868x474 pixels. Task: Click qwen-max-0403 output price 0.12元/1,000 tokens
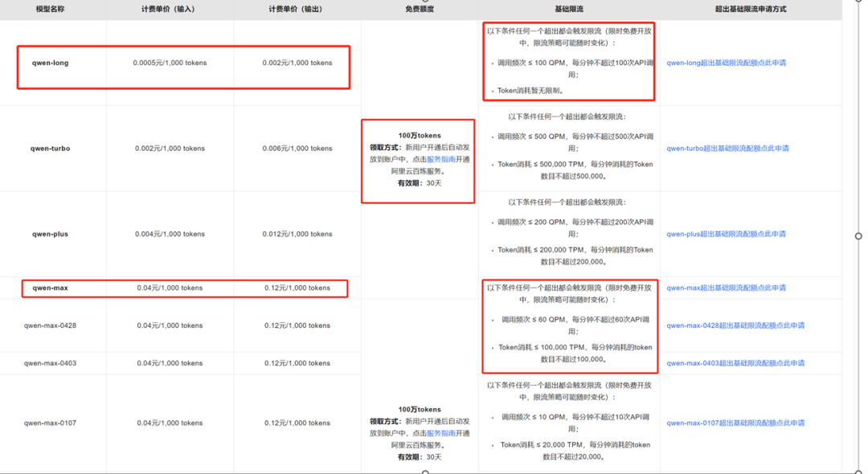point(297,363)
